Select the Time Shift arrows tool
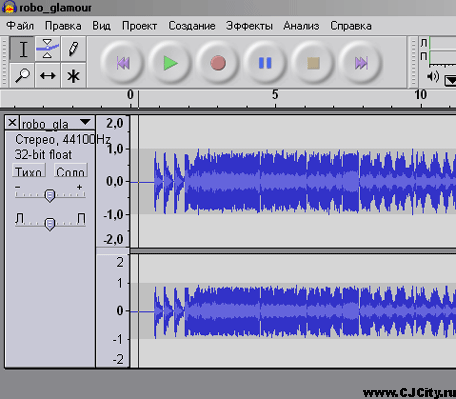Image resolution: width=456 pixels, height=399 pixels. coord(48,75)
